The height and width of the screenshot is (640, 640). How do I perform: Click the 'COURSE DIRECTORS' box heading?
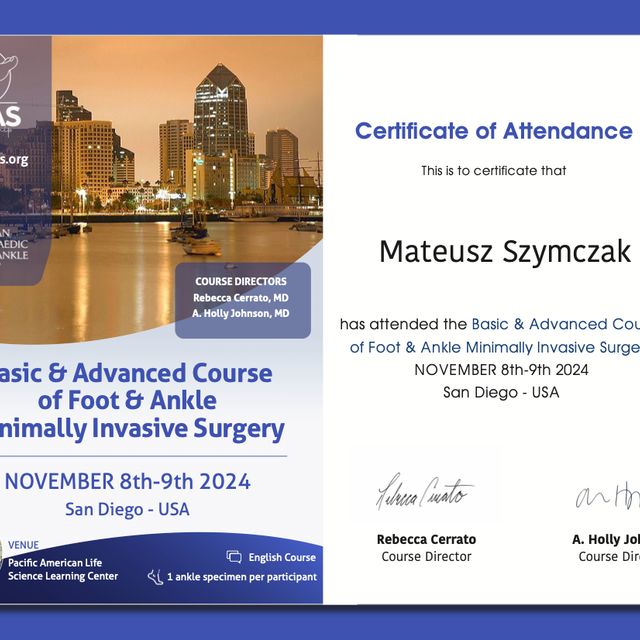coord(241,281)
